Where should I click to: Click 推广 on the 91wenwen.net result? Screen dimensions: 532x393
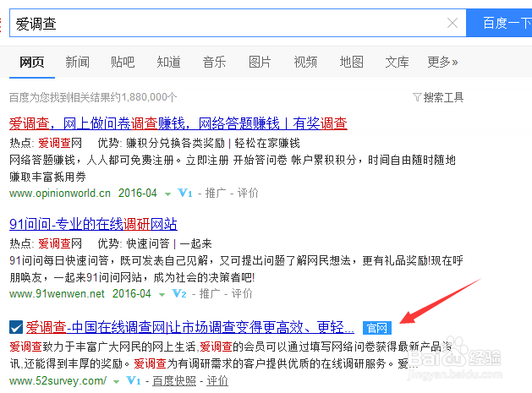210,293
